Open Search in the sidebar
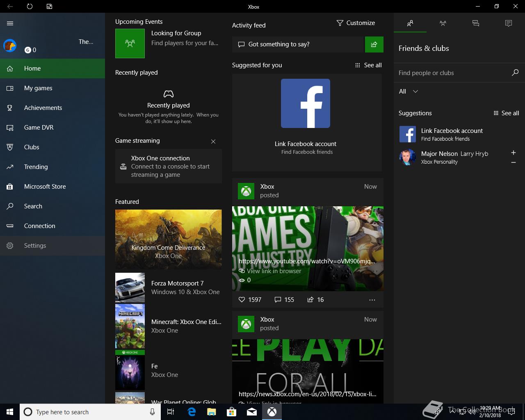525x420 pixels. point(52,206)
